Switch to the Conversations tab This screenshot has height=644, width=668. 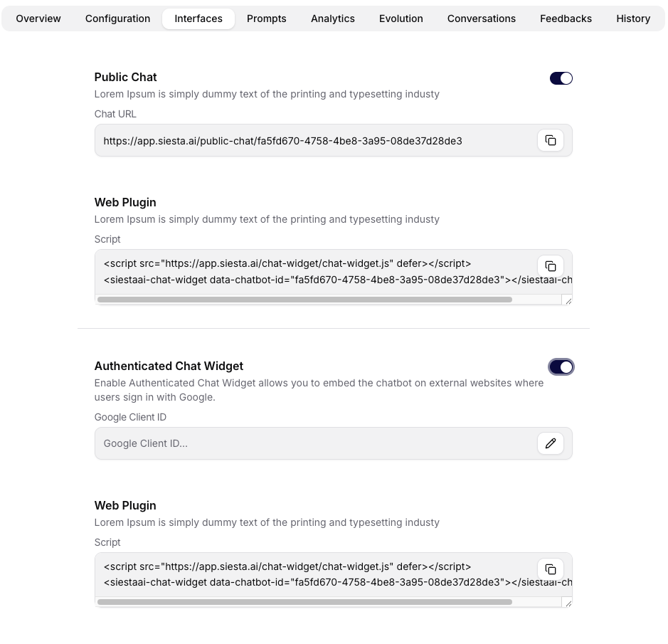click(x=481, y=19)
